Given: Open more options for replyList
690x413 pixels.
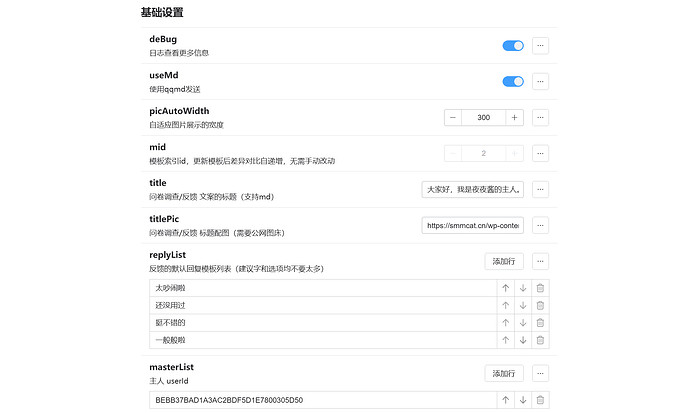Looking at the screenshot, I should tap(540, 261).
